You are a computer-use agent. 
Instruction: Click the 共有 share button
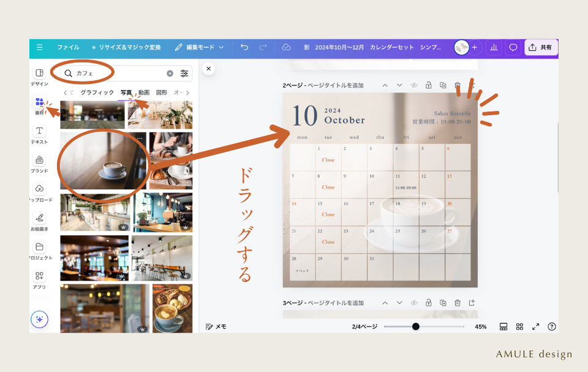coord(541,47)
